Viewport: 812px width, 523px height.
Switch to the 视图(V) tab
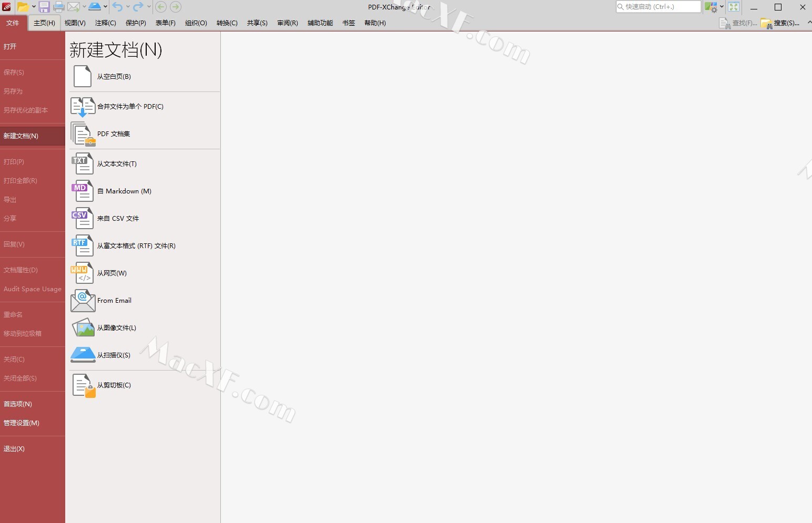(x=75, y=23)
